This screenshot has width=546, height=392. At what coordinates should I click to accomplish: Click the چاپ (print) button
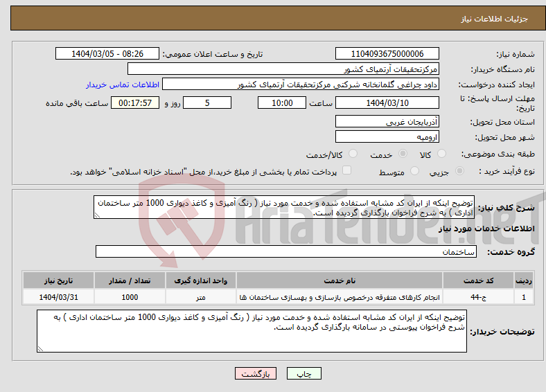pos(303,373)
